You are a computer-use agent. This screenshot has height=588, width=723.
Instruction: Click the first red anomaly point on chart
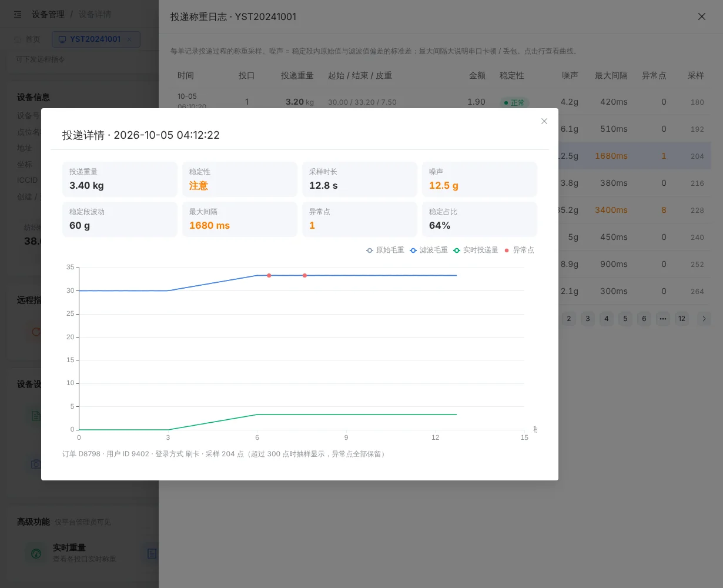[x=269, y=275]
